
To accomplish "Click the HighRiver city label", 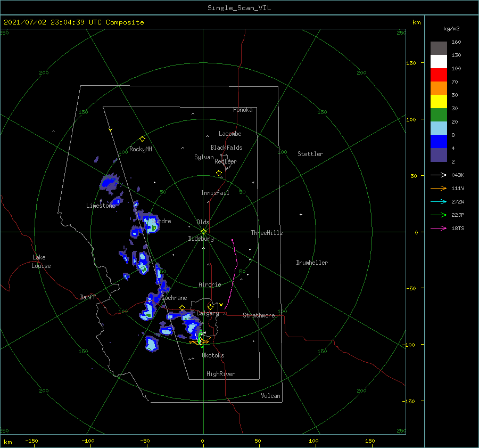I will click(221, 374).
